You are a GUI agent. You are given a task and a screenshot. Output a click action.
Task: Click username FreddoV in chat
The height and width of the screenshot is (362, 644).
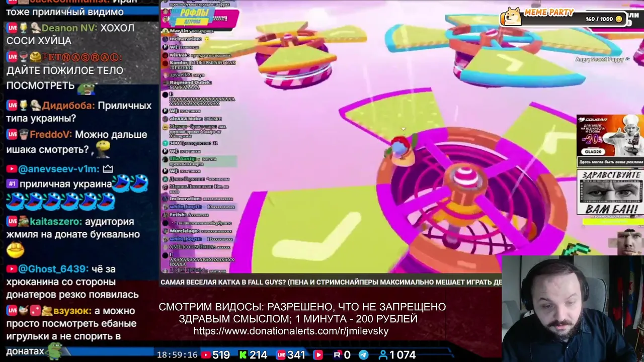point(52,134)
